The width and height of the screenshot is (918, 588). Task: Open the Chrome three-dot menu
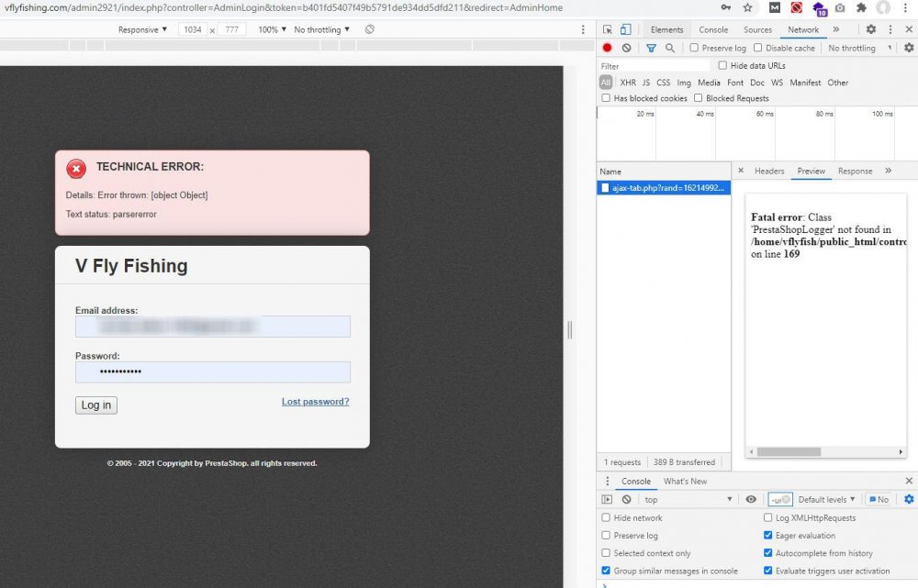[906, 7]
